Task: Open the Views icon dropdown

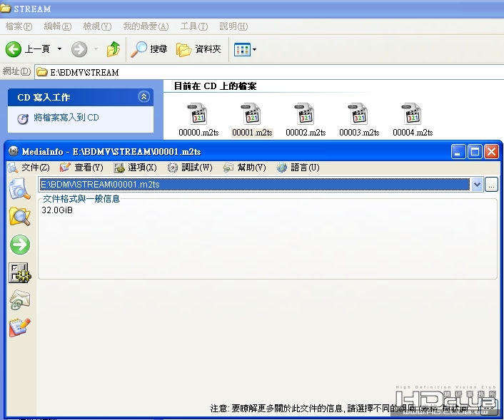Action: (x=245, y=49)
